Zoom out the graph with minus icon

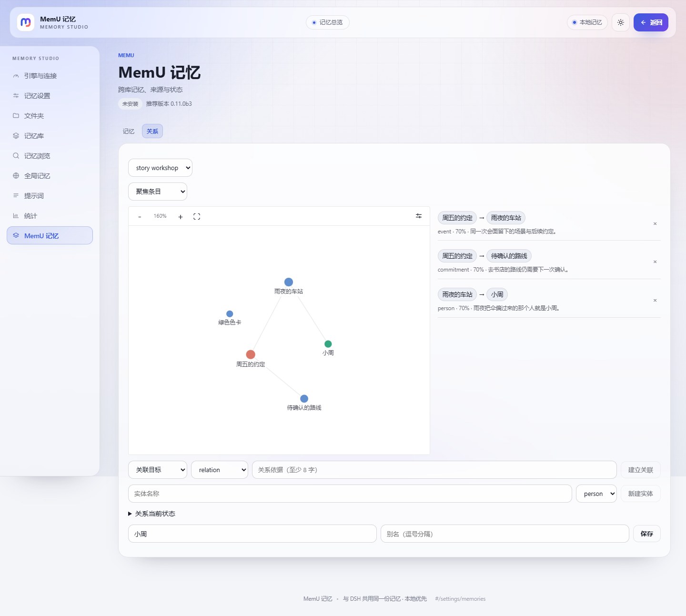click(x=140, y=217)
